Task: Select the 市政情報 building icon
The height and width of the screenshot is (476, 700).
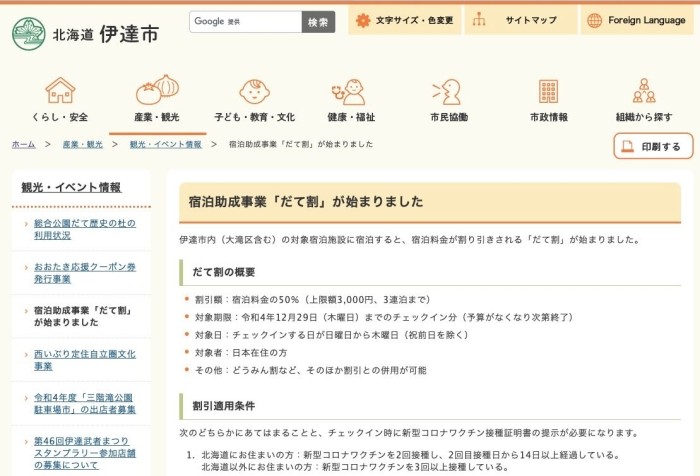Action: (x=548, y=91)
